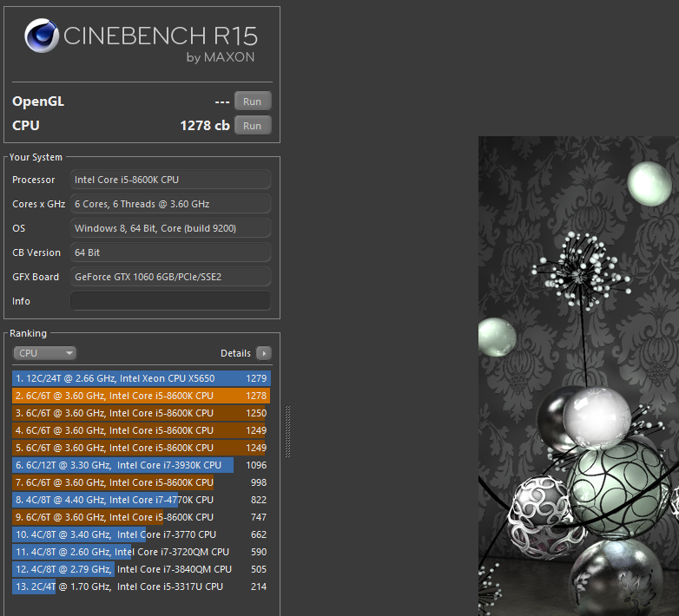
Task: Run the OpenGL benchmark
Action: coord(253,102)
